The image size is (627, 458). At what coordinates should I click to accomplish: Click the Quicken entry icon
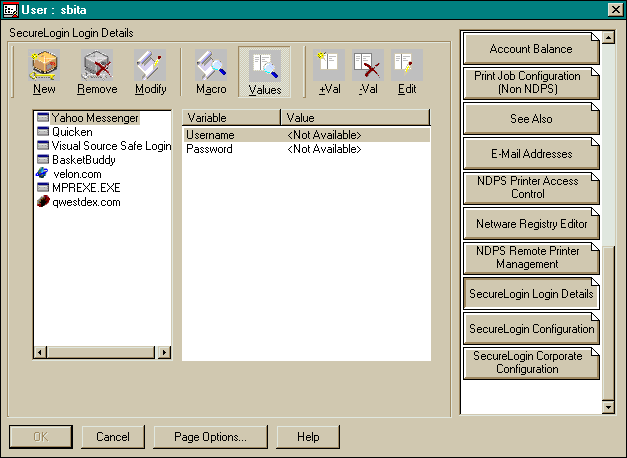tap(42, 132)
